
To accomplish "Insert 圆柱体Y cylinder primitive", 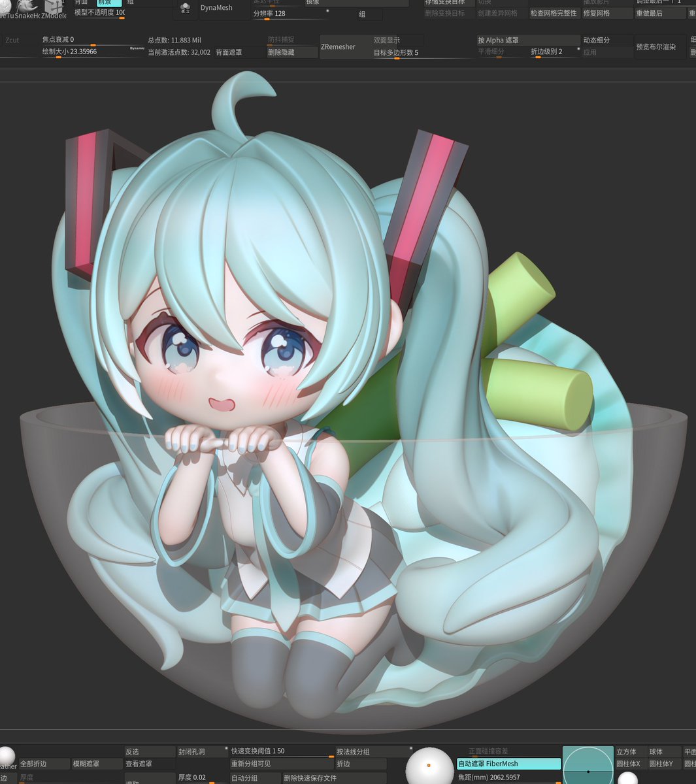I will click(664, 763).
